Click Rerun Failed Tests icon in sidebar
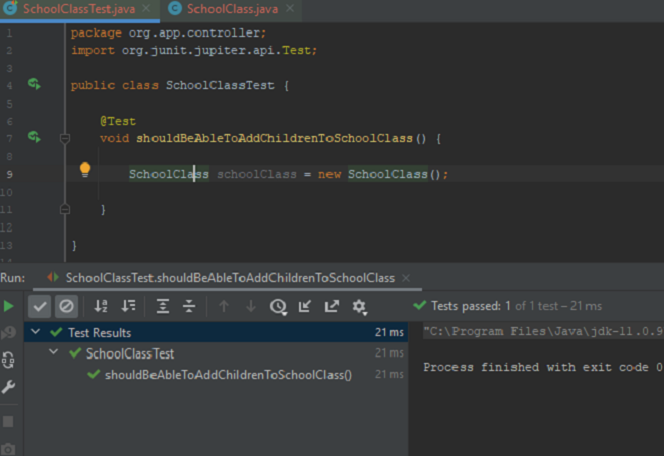 (x=8, y=333)
